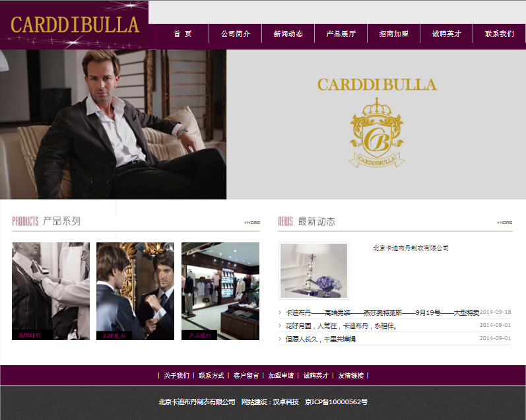The width and height of the screenshot is (526, 420).
Task: Click the lamp news thumbnail image
Action: click(313, 271)
